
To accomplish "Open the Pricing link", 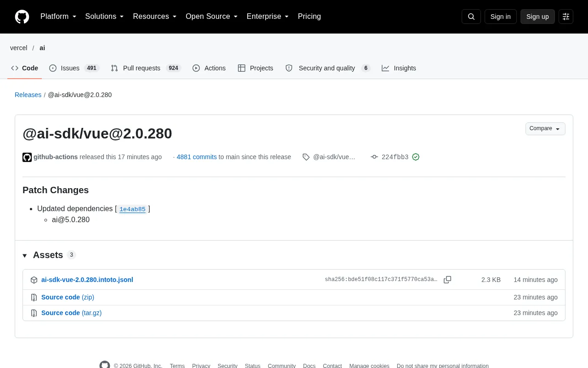I will 309,17.
